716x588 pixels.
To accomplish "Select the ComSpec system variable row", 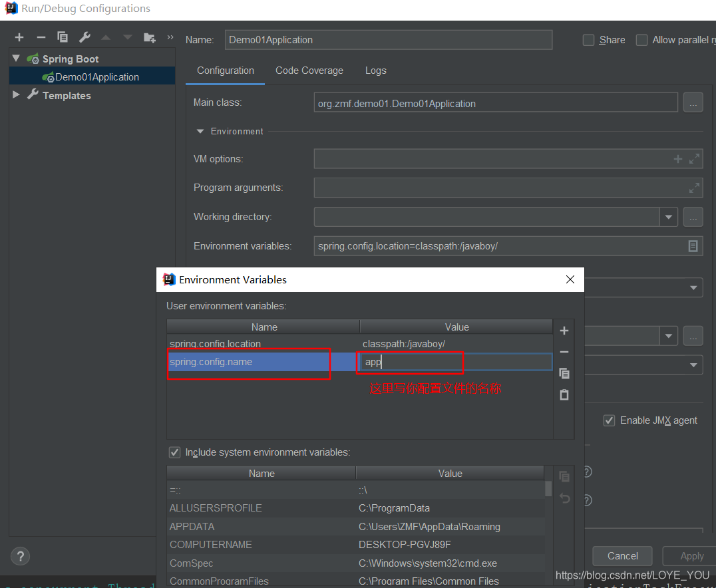I will 356,563.
